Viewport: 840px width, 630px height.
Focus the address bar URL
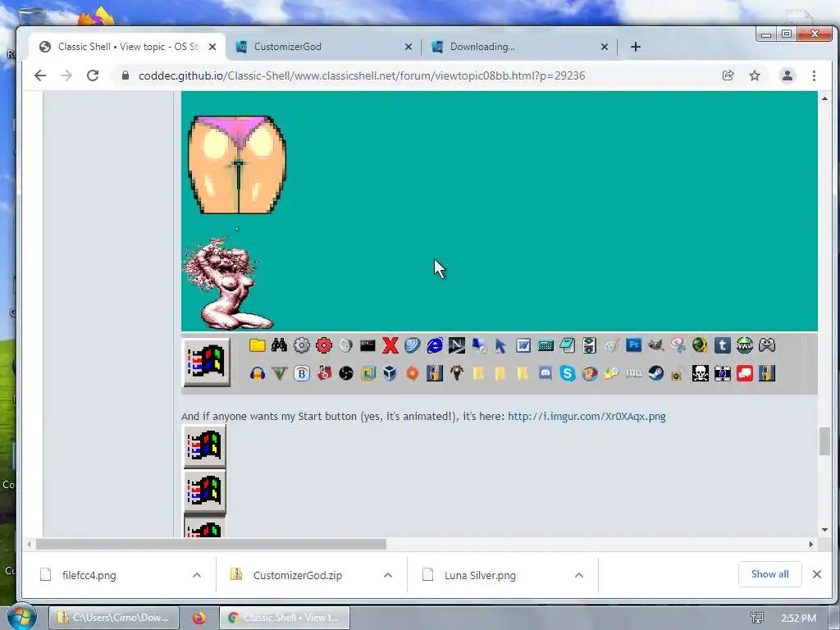(362, 75)
